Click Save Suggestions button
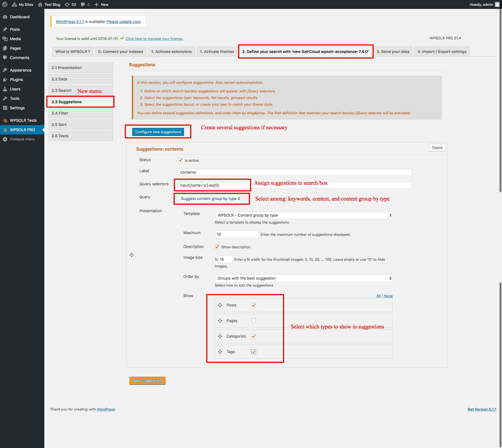The image size is (502, 448). point(147,381)
